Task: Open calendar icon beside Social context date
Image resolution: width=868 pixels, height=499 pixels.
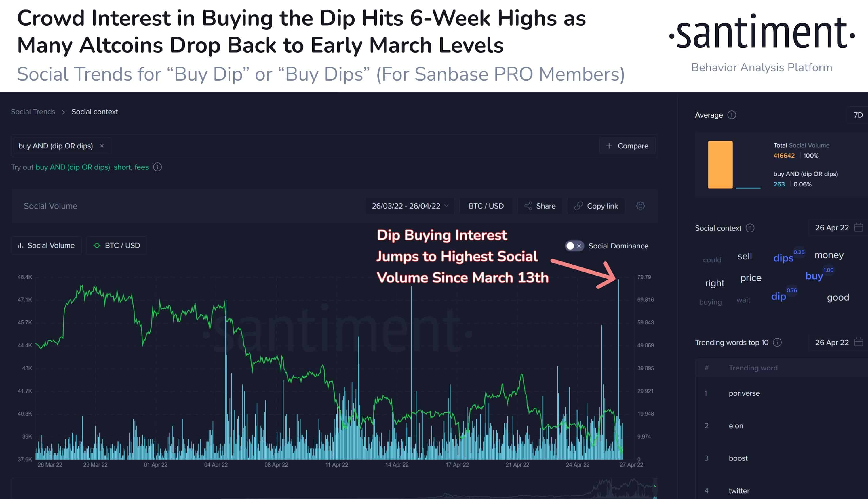Action: (859, 227)
